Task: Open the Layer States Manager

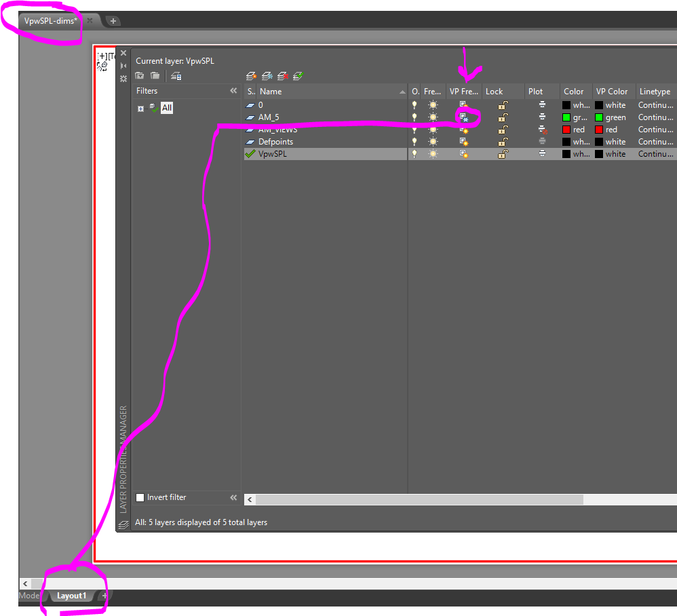Action: click(175, 76)
